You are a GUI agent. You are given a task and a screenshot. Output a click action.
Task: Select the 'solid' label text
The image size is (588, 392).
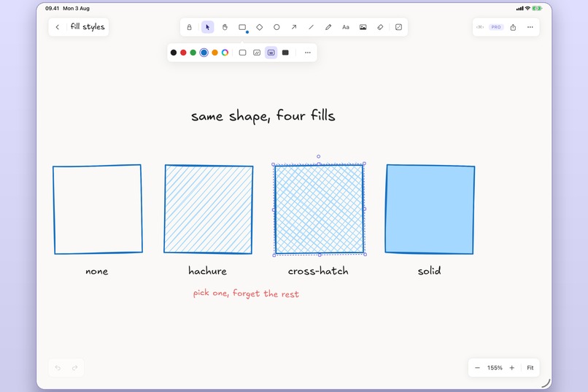pyautogui.click(x=430, y=271)
